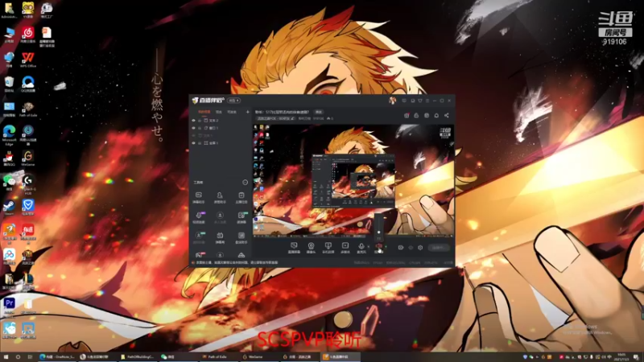The image size is (644, 362).
Task: Click the record video icon near the gear
Action: pyautogui.click(x=401, y=248)
